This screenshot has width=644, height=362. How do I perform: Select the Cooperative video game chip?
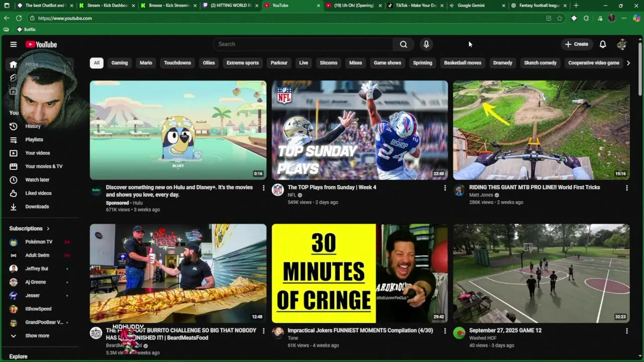tap(594, 63)
